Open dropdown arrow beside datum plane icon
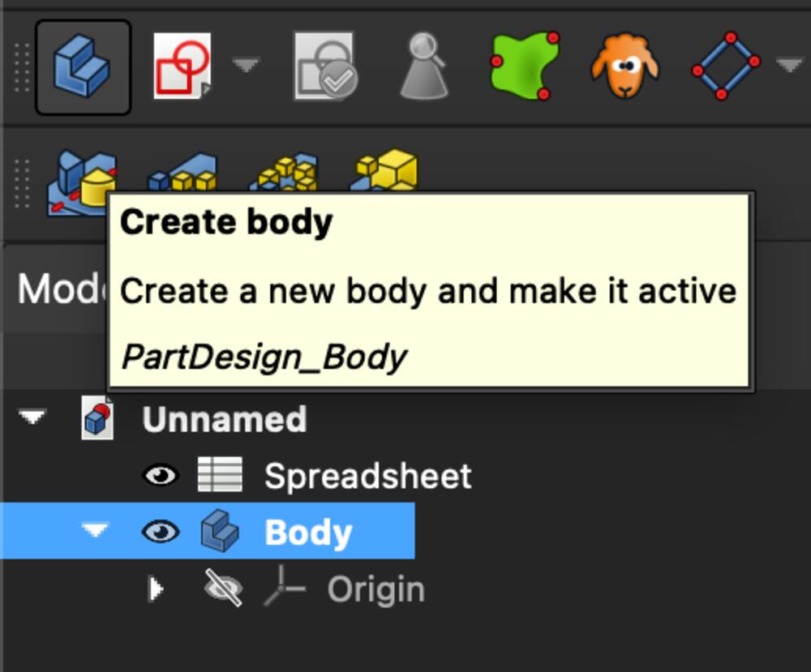 point(789,65)
